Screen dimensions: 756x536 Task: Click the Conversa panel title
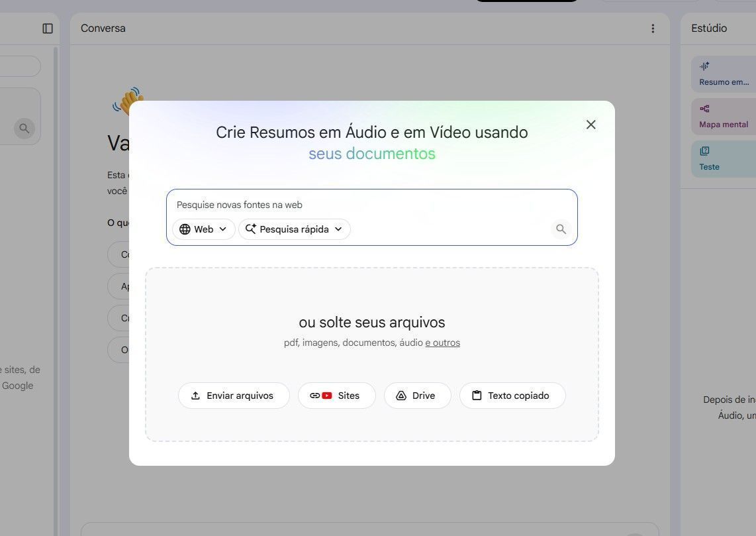[x=103, y=28]
